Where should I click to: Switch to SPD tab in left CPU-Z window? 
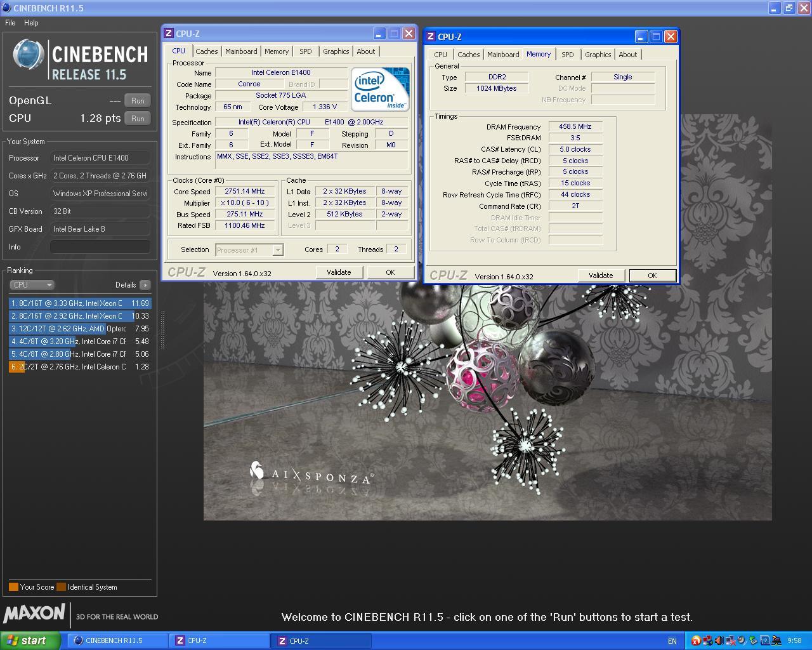click(306, 51)
